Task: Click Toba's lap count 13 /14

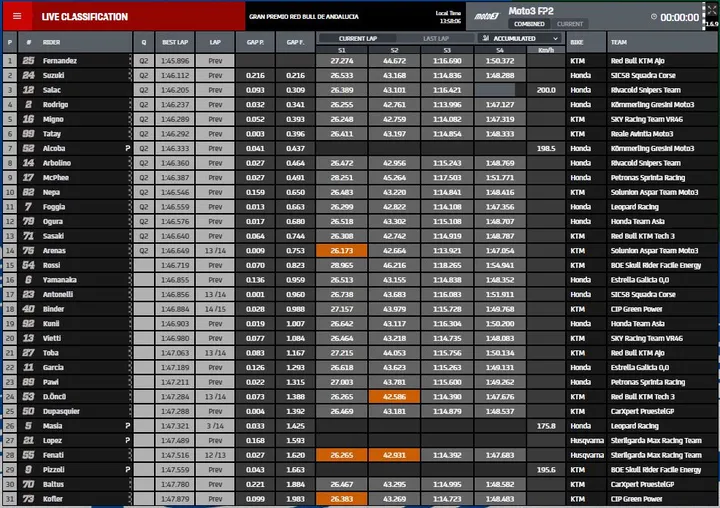Action: pos(215,353)
